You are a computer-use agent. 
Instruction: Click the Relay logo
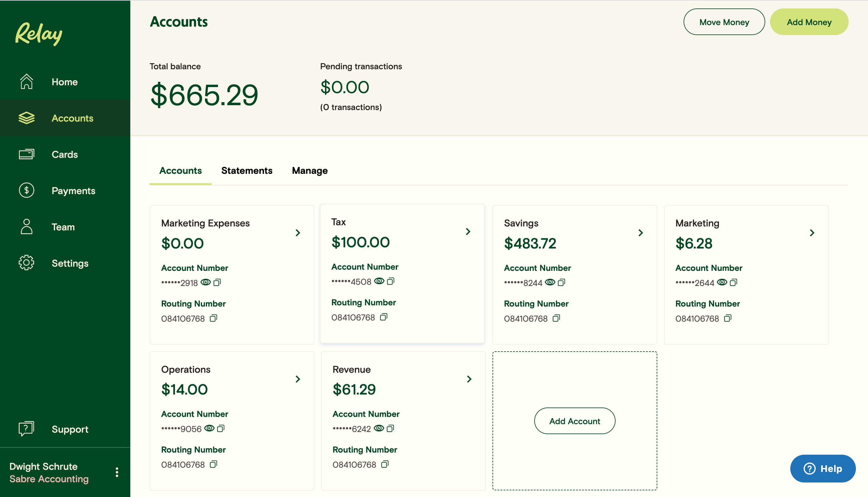click(x=38, y=34)
